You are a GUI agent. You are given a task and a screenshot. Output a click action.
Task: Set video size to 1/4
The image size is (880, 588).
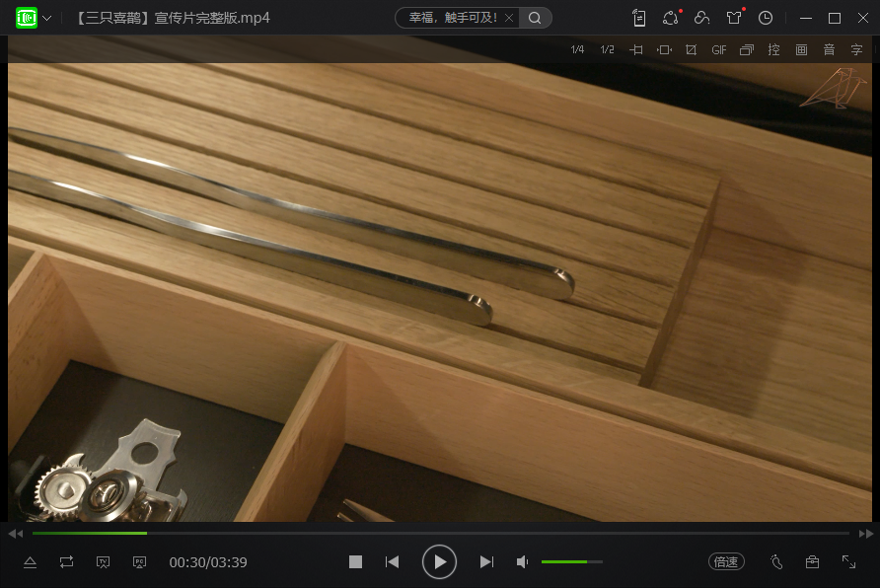(x=577, y=50)
